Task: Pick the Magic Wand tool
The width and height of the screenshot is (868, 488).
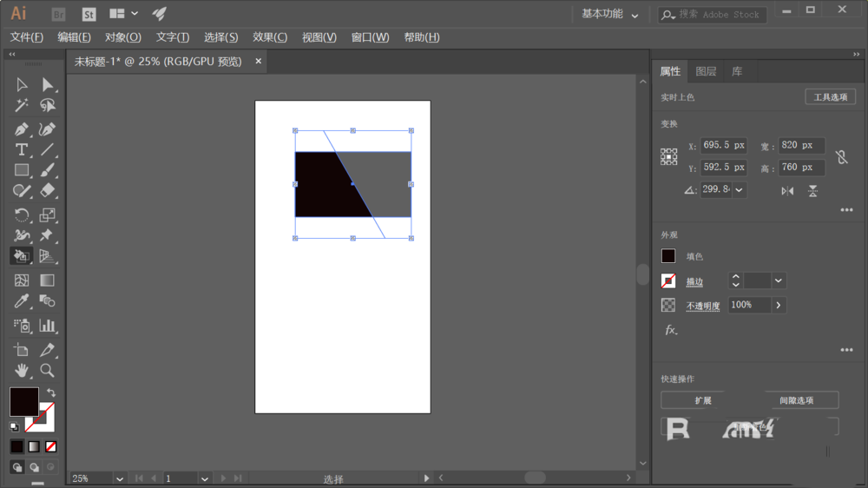Action: pyautogui.click(x=22, y=105)
